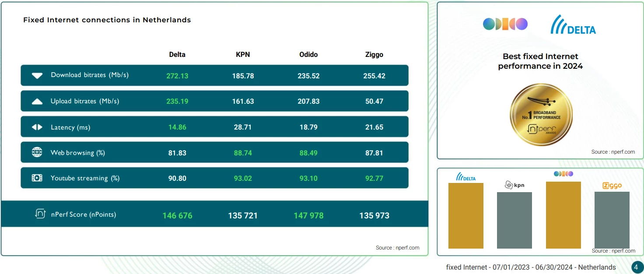Screen dimensions: 644x274
Task: Click the film icon for Youtube streaming
Action: point(37,178)
